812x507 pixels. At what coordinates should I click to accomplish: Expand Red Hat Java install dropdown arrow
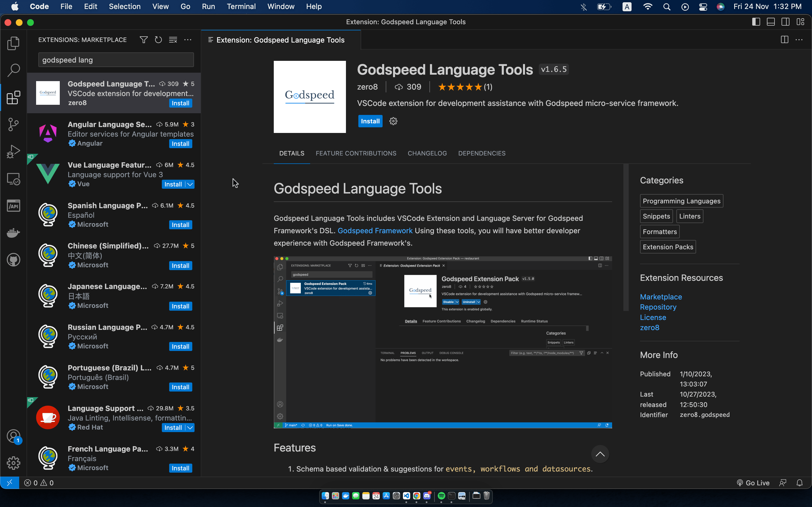point(190,428)
